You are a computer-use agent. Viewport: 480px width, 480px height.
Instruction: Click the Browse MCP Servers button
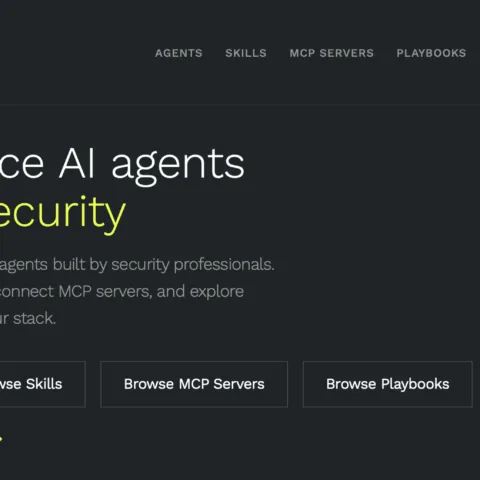194,384
